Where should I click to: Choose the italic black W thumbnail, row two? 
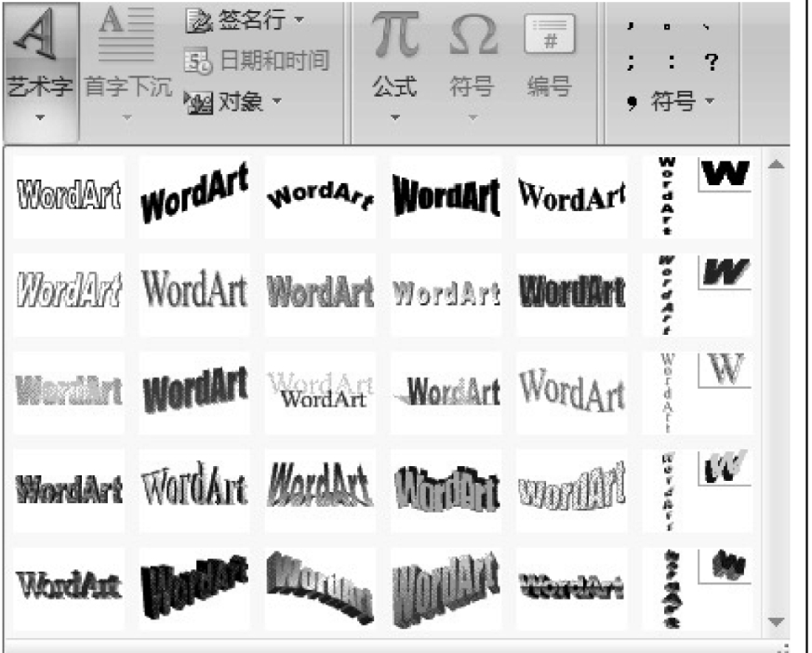tap(725, 272)
